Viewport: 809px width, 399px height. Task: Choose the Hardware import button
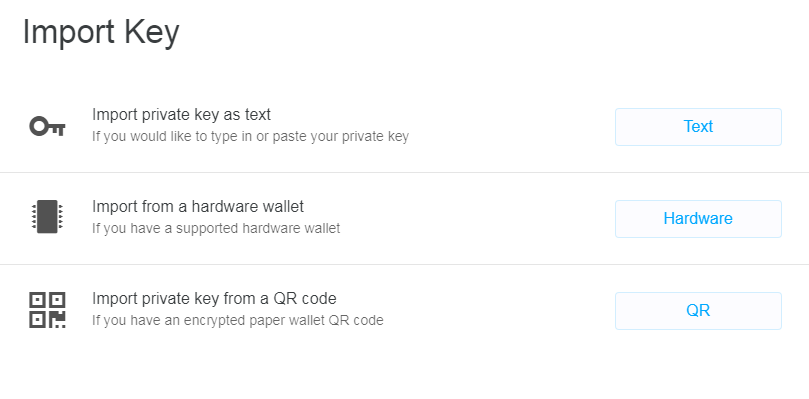(698, 219)
